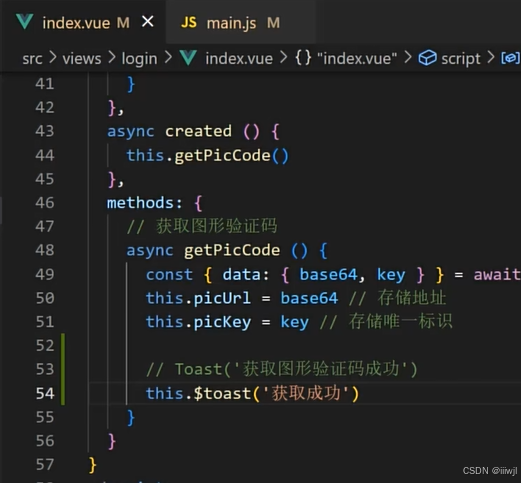521x483 pixels.
Task: Select the "index.vue" object breadcrumb
Action: pos(357,59)
